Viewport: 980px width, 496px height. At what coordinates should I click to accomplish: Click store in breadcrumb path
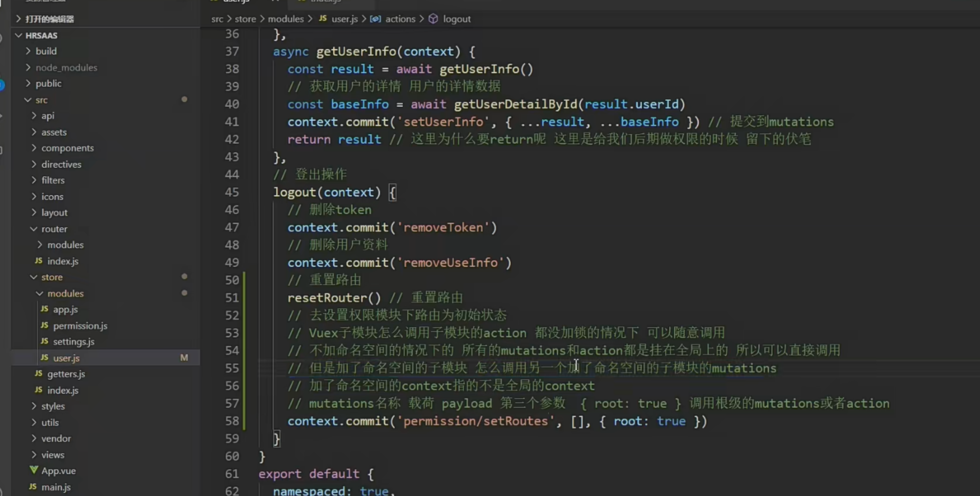(245, 19)
